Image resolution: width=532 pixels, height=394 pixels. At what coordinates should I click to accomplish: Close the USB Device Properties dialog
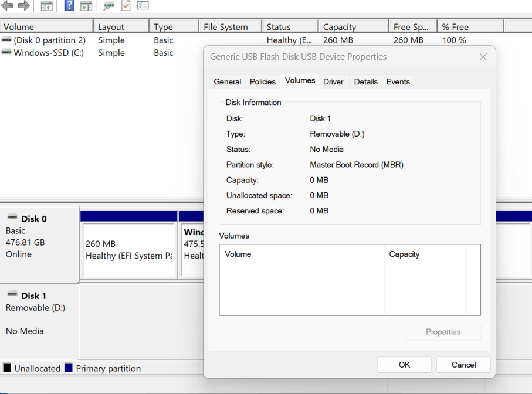483,57
